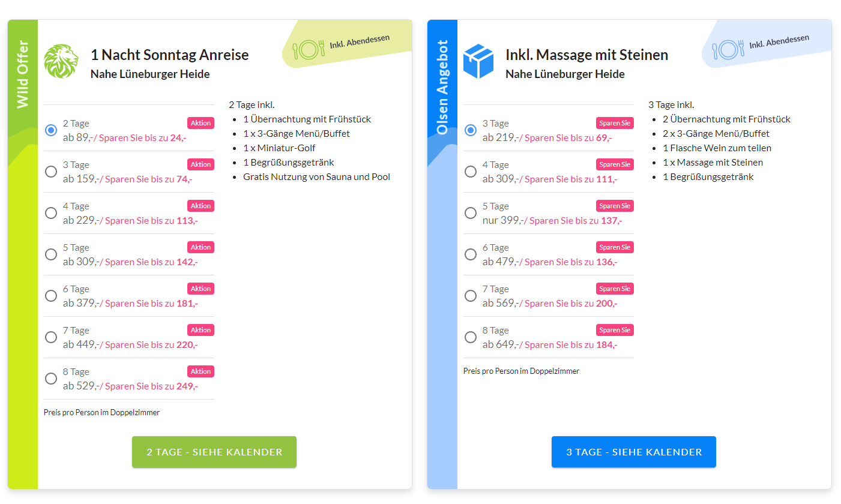Pick the 5 Tage nur 399,- option
The width and height of the screenshot is (841, 504).
pyautogui.click(x=471, y=213)
